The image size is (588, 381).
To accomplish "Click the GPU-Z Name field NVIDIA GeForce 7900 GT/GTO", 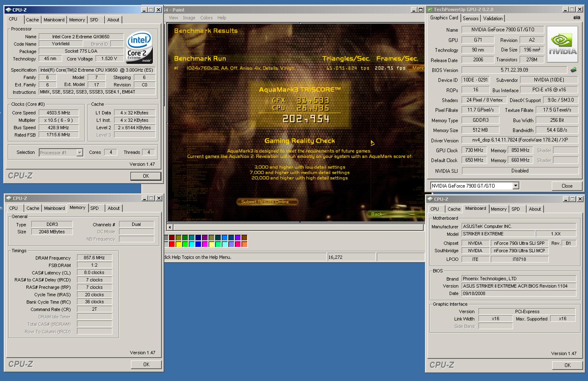I will (502, 30).
